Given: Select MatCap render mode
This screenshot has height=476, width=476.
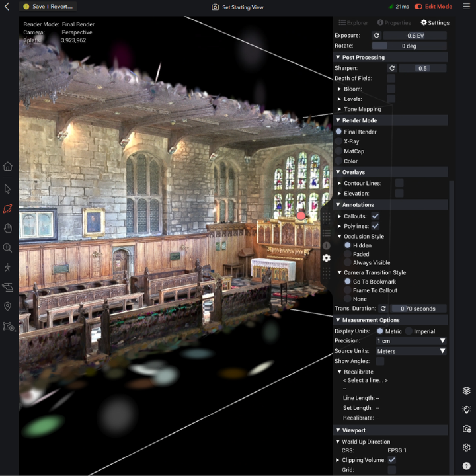Looking at the screenshot, I should click(338, 151).
